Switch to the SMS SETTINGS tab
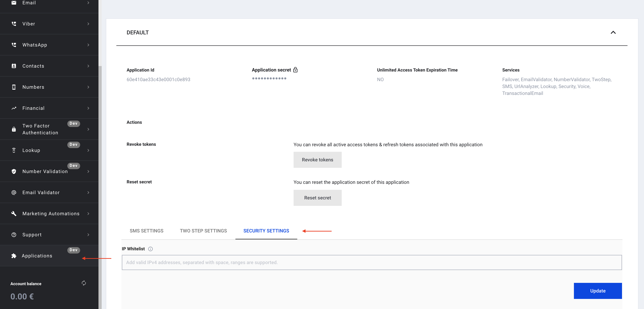644x309 pixels. tap(147, 231)
